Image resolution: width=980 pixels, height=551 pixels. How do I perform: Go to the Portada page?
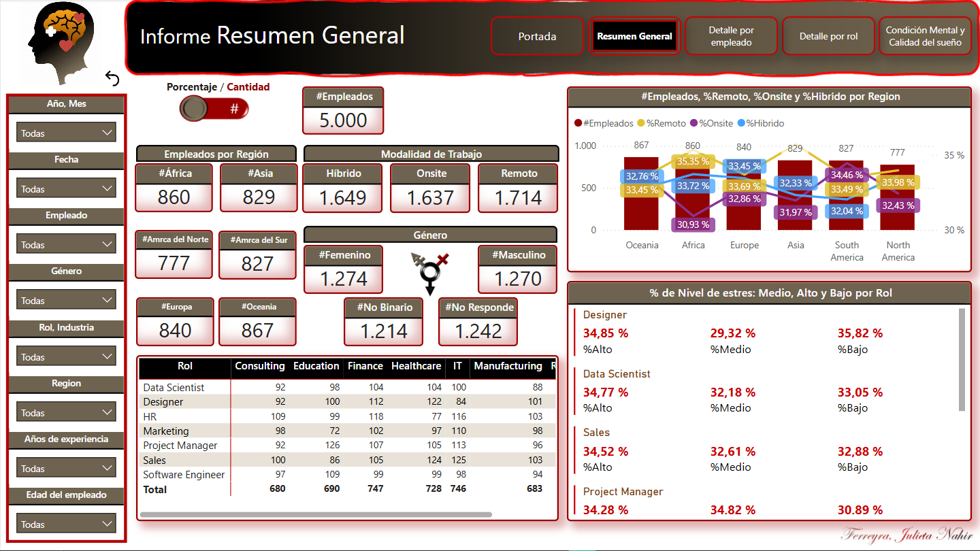click(537, 36)
